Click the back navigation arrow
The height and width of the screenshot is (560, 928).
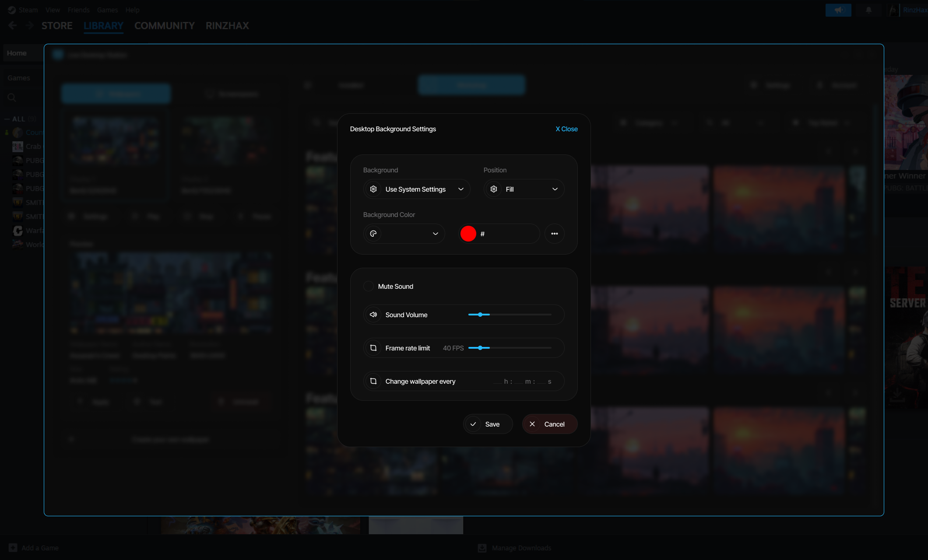point(12,25)
